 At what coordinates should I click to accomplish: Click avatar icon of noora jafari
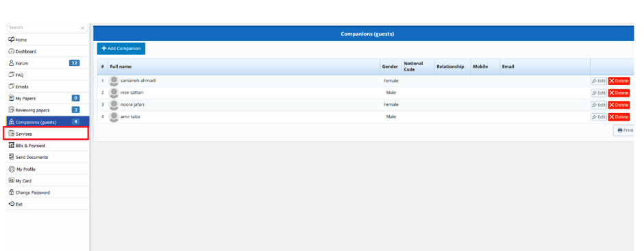[114, 105]
